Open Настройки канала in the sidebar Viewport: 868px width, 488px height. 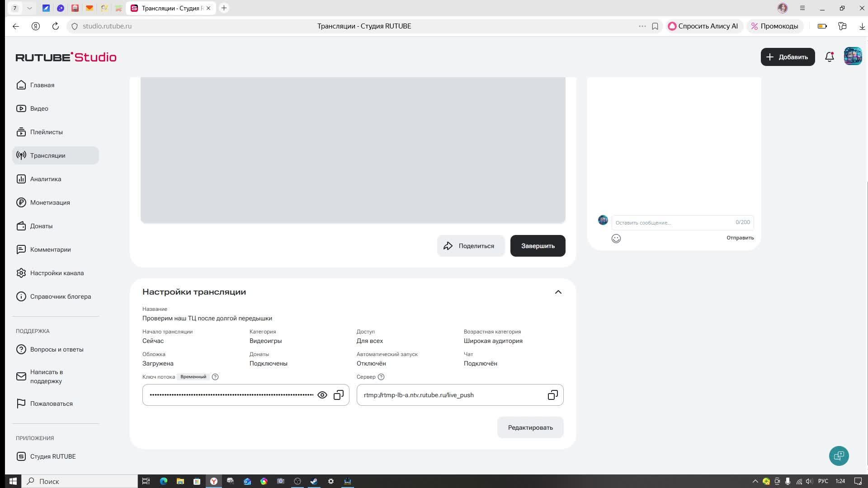(57, 273)
